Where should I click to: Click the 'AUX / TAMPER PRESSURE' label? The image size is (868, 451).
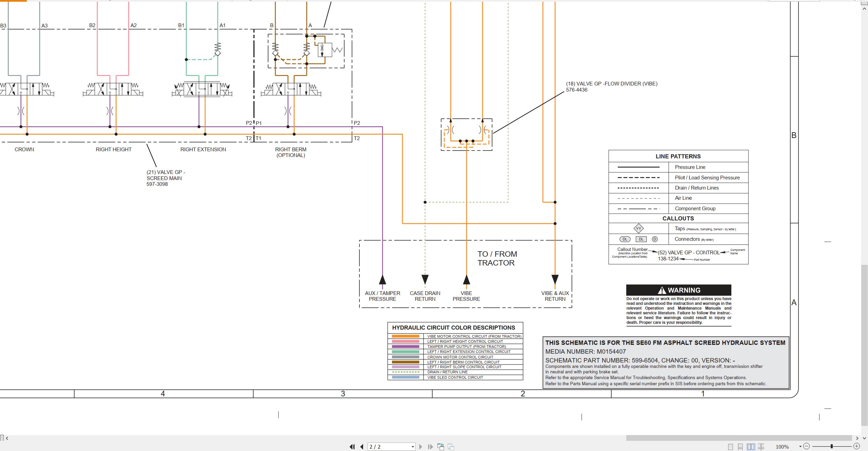[382, 296]
